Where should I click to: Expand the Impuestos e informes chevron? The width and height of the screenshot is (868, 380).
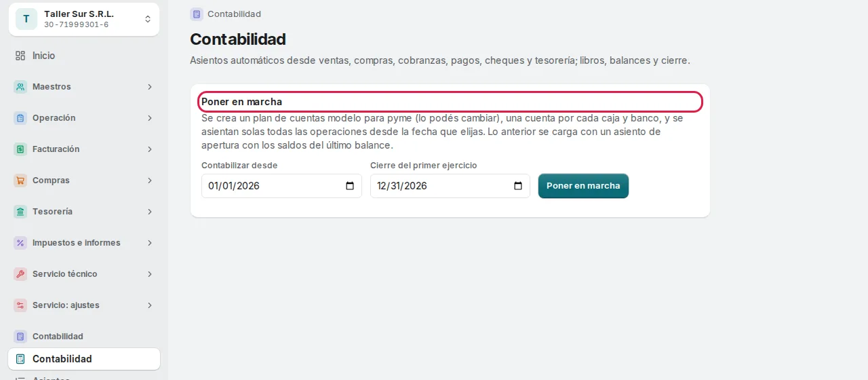point(150,243)
